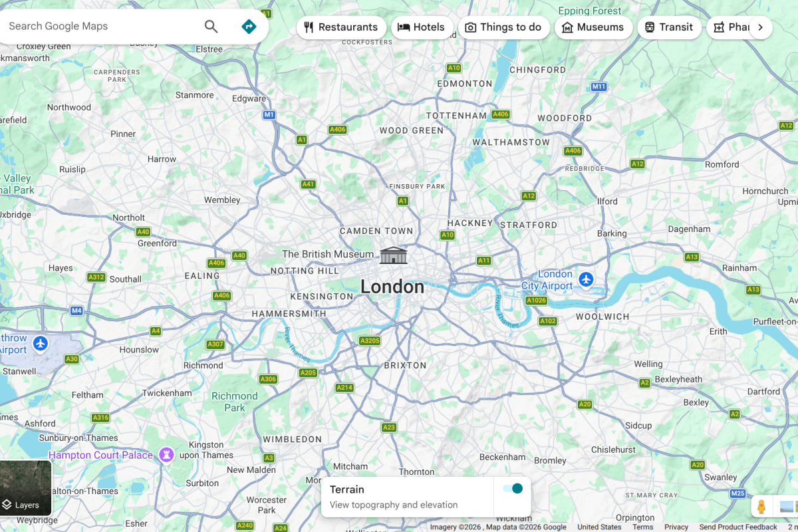
Task: Open directions via the blue arrow icon
Action: (x=249, y=27)
